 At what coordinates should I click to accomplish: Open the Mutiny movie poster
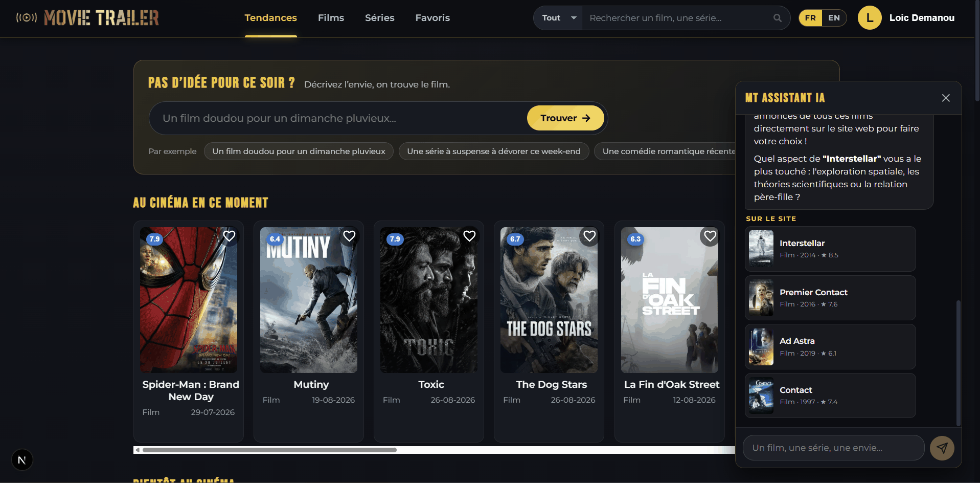pyautogui.click(x=309, y=300)
